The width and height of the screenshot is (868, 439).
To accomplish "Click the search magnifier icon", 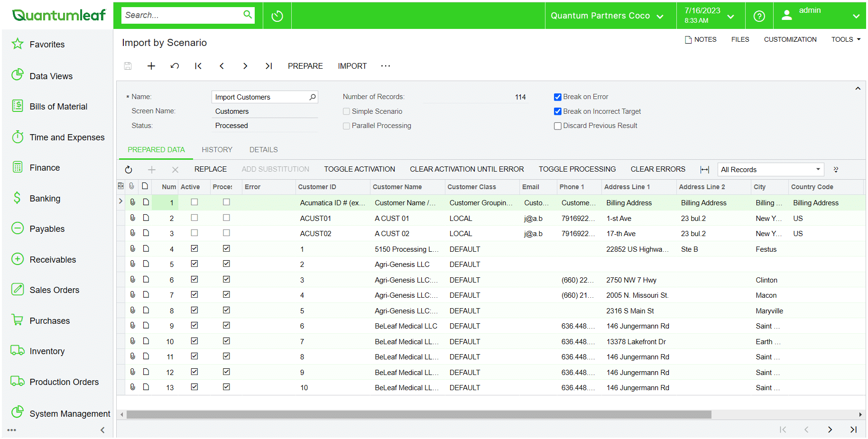I will tap(248, 15).
